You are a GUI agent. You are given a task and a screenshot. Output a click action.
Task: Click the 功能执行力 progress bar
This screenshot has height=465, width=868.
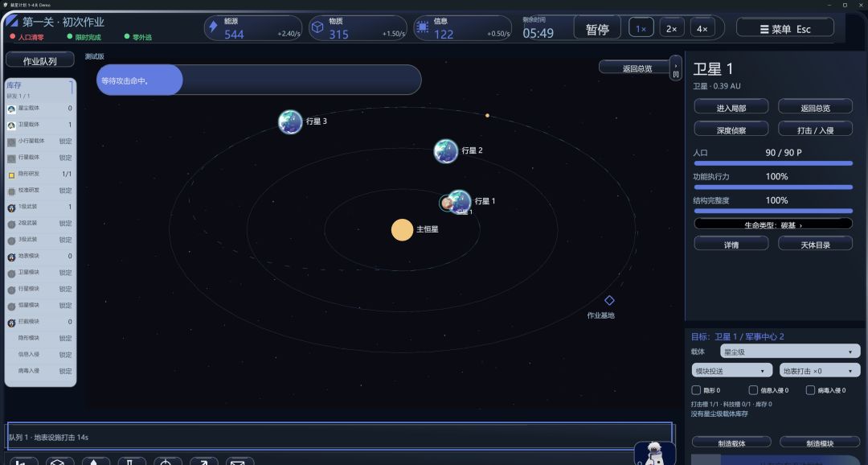[773, 187]
